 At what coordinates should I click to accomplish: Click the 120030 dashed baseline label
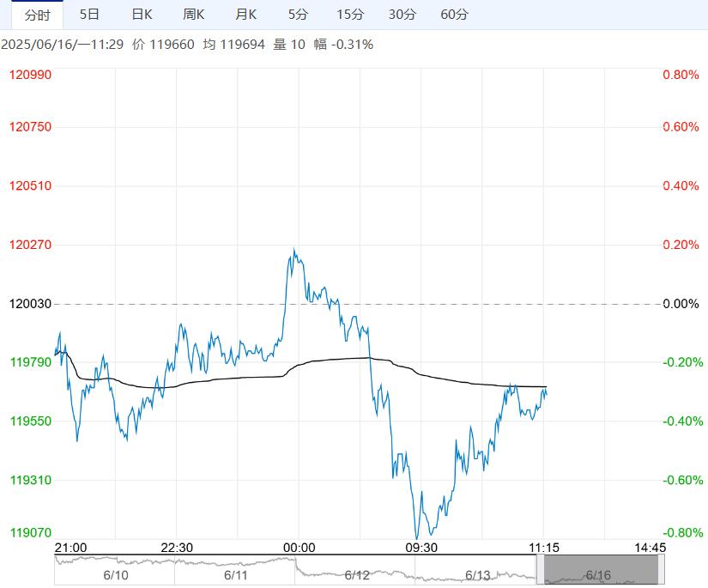tap(30, 304)
